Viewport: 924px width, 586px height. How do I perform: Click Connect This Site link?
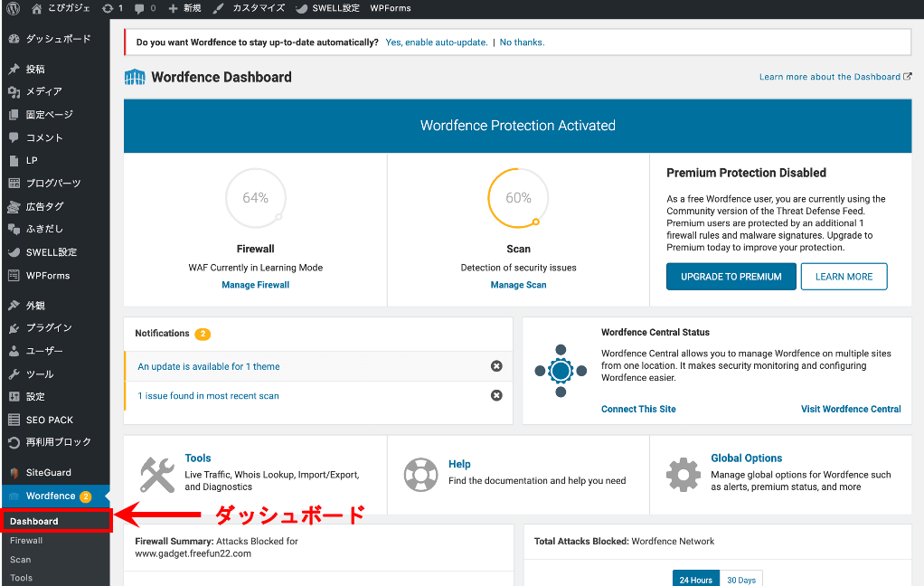pyautogui.click(x=638, y=409)
